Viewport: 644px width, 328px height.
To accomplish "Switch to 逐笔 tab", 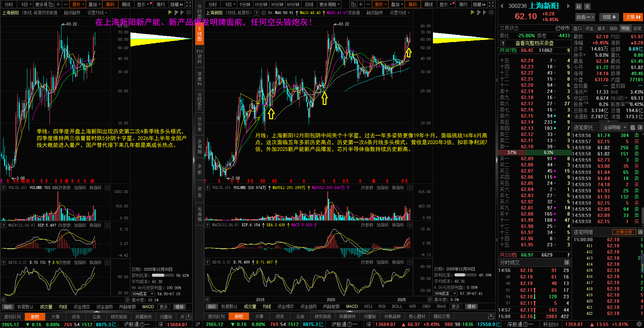I will [x=637, y=28].
